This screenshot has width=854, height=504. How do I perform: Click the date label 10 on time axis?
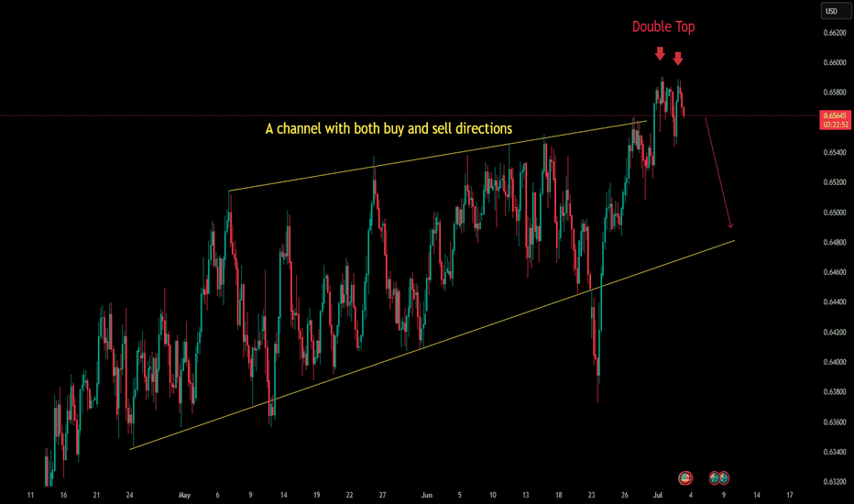tap(492, 495)
